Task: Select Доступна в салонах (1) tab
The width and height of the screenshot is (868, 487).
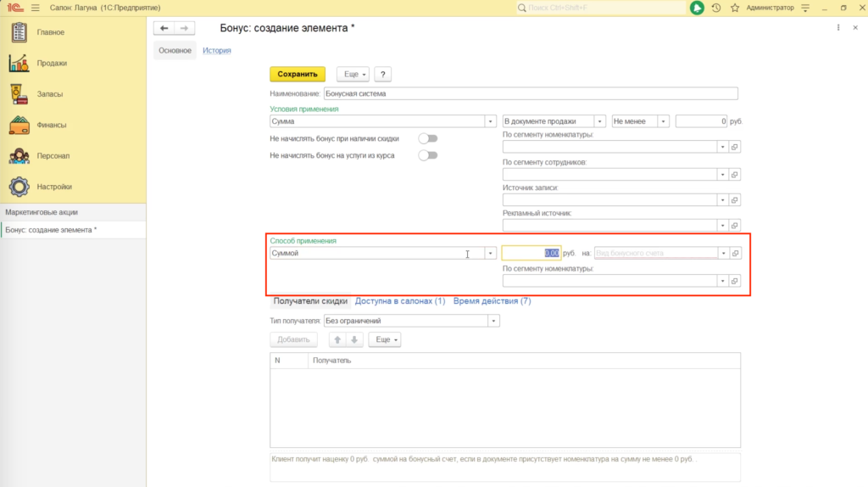Action: coord(400,301)
